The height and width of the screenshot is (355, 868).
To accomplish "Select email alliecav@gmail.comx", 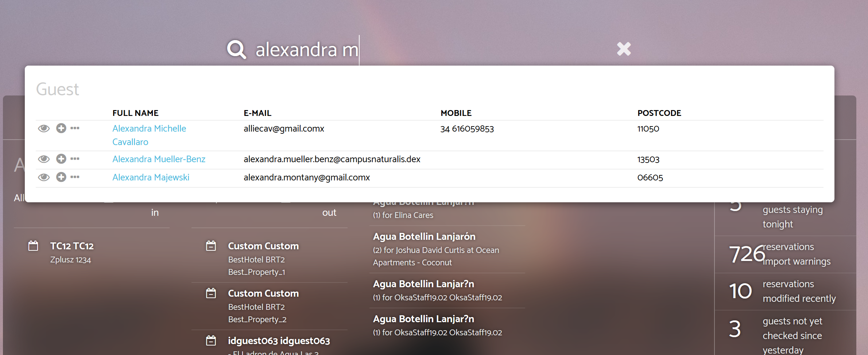I will pos(284,129).
